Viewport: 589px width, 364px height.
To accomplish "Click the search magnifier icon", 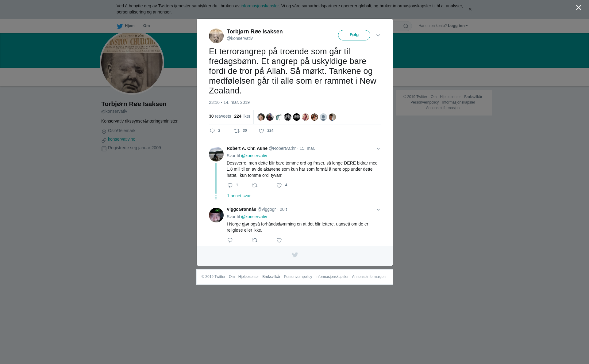I will coord(406,26).
